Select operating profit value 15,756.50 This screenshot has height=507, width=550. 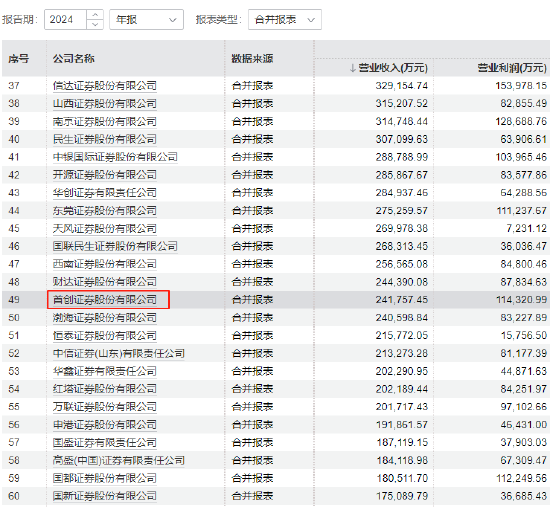(x=524, y=335)
